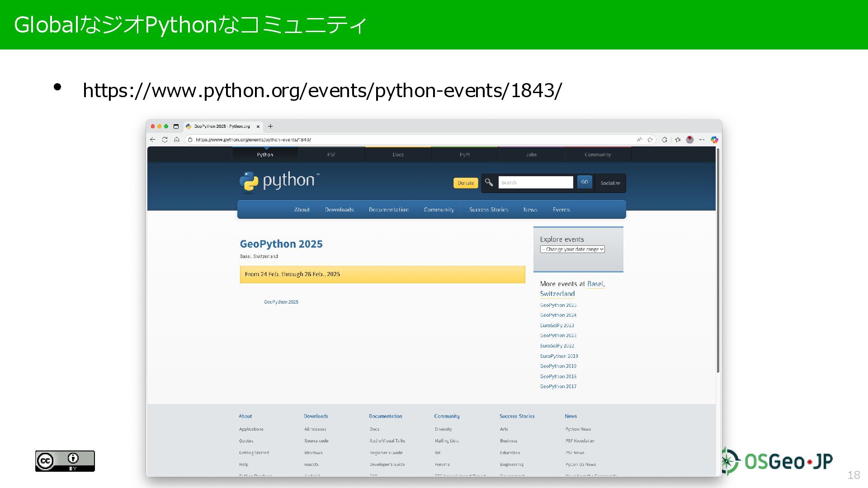The height and width of the screenshot is (488, 868).
Task: Switch to the Jobs top tab
Action: [531, 155]
